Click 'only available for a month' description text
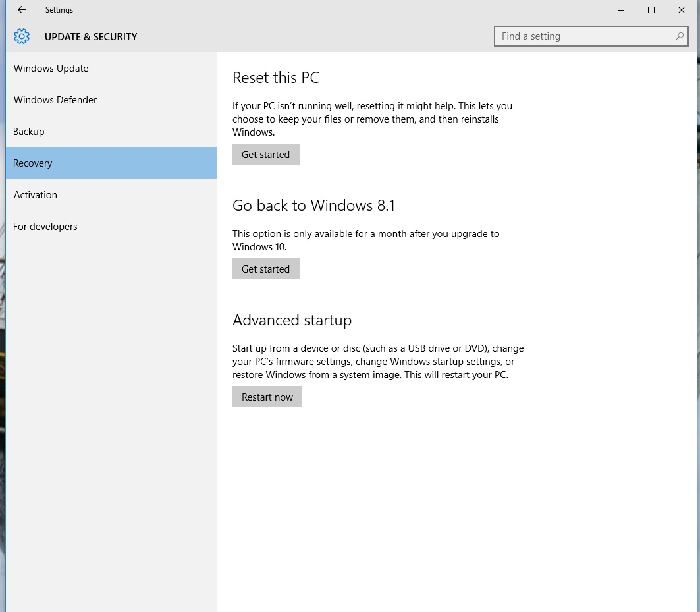700x612 pixels. pos(365,240)
